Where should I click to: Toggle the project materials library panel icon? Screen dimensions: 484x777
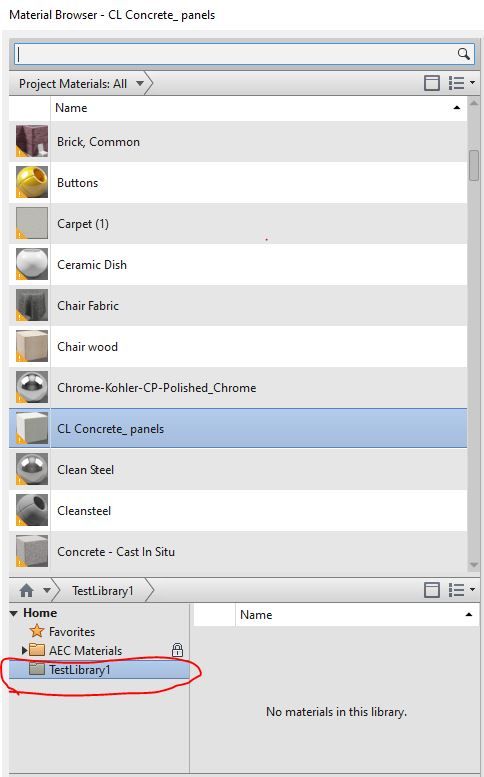tap(431, 83)
